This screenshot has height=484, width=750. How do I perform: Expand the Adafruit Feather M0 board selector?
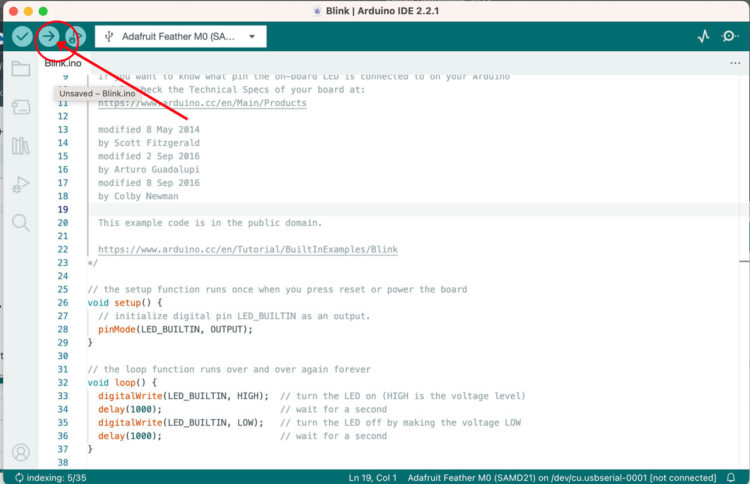pos(181,36)
